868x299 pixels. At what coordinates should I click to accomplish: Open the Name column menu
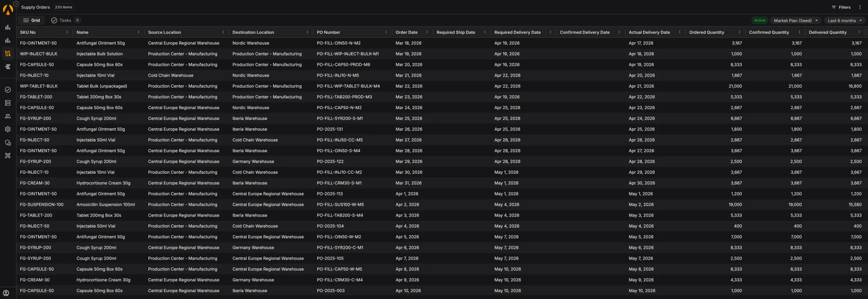pyautogui.click(x=138, y=32)
